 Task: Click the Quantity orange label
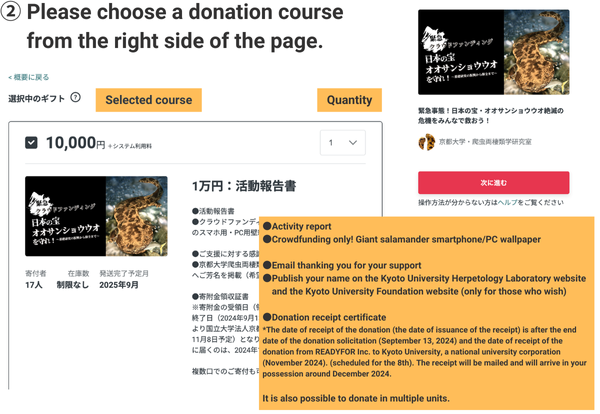coord(349,100)
